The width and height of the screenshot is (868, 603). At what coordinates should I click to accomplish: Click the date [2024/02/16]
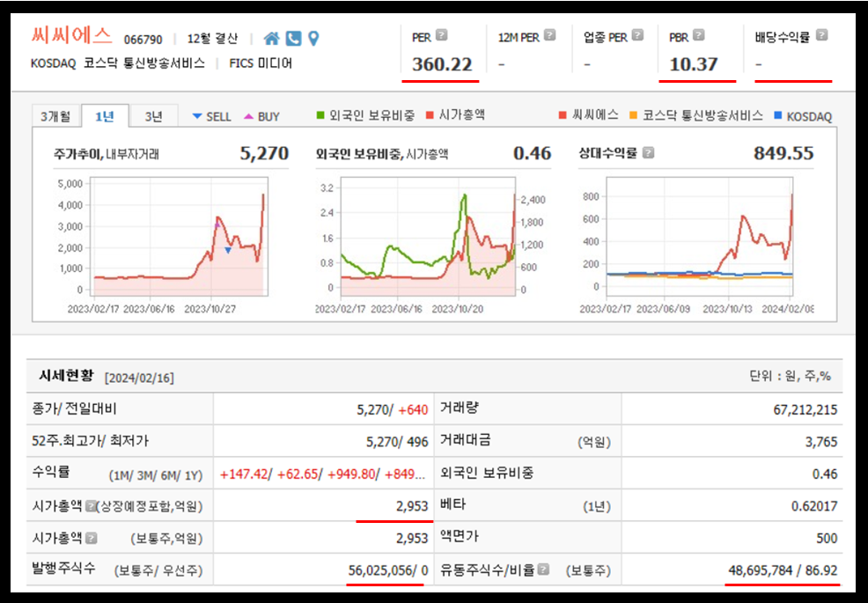pos(139,379)
